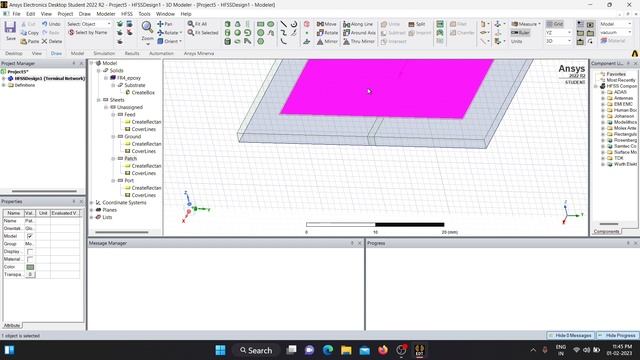Image resolution: width=640 pixels, height=360 pixels.
Task: Click the Ruler tool
Action: coord(520,33)
